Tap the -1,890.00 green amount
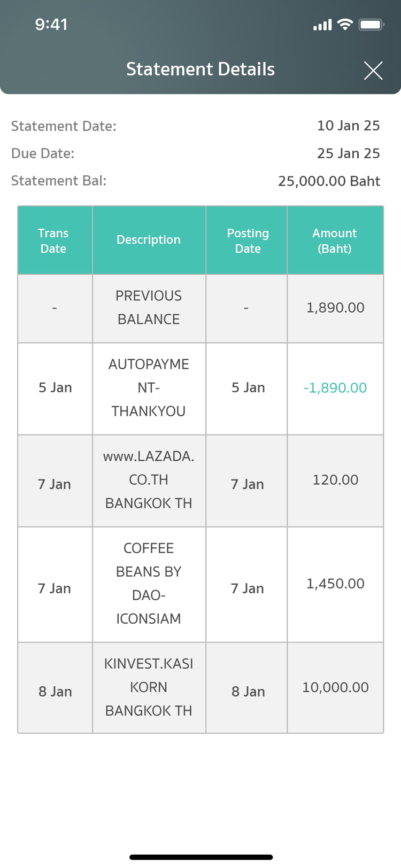This screenshot has width=401, height=868. pyautogui.click(x=335, y=388)
